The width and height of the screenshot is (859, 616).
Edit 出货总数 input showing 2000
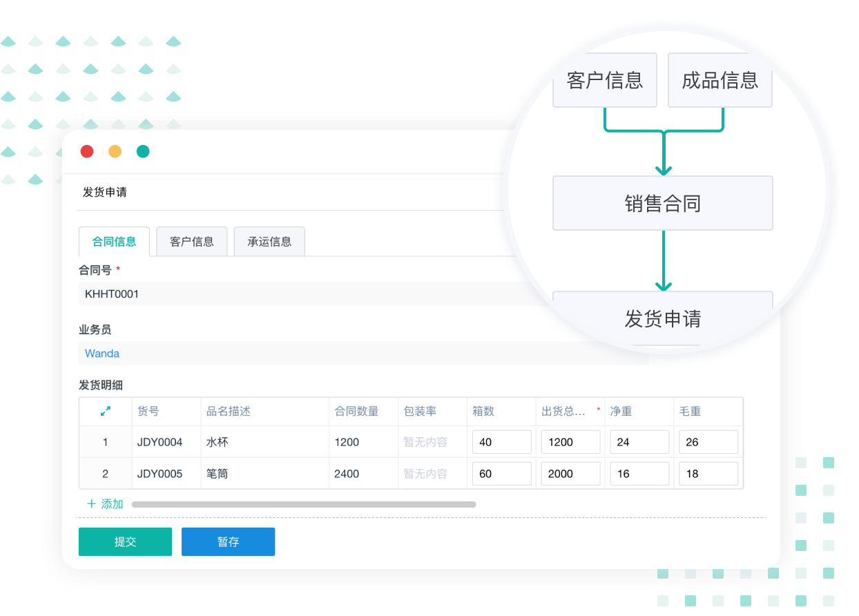coord(570,474)
